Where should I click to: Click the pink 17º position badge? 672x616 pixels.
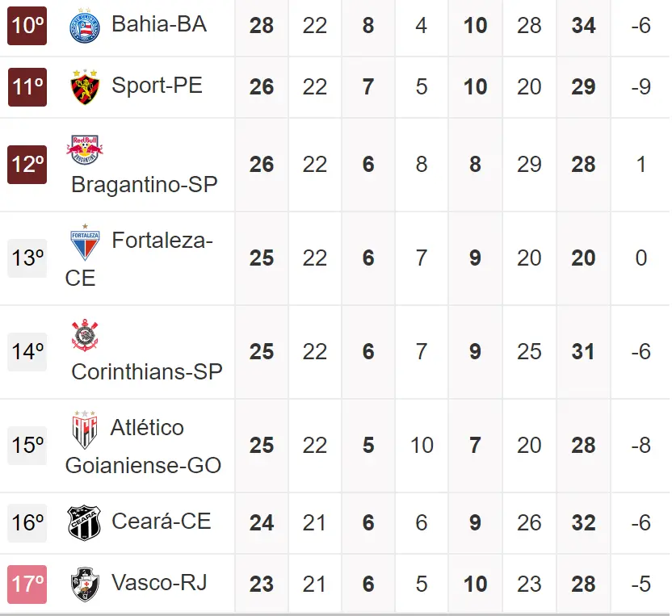tap(27, 584)
